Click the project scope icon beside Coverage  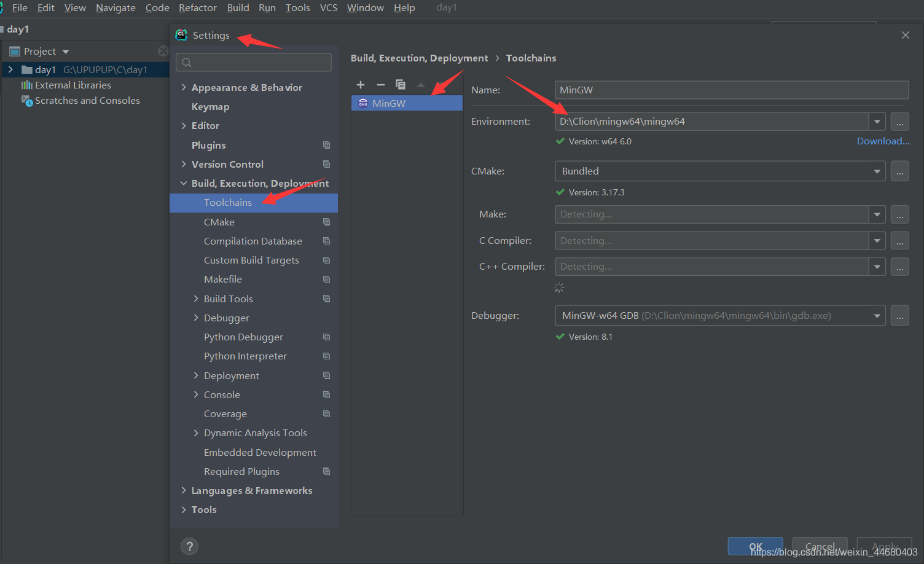(327, 413)
